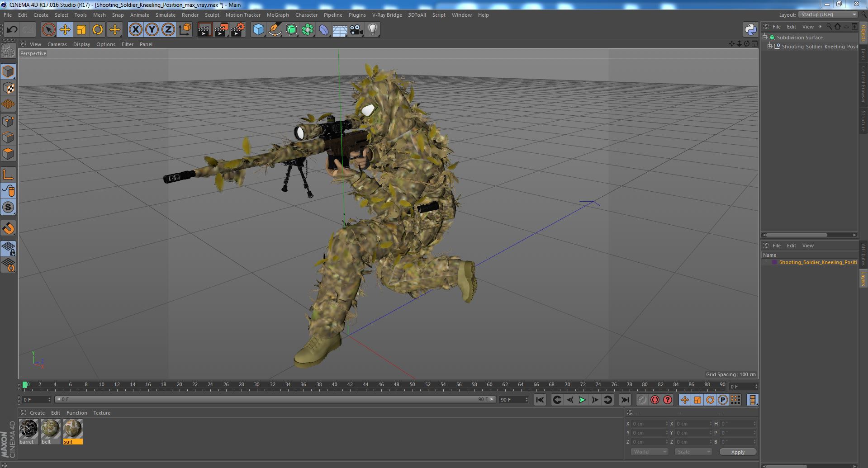Open the viewport Display menu
The width and height of the screenshot is (868, 468).
coord(81,44)
